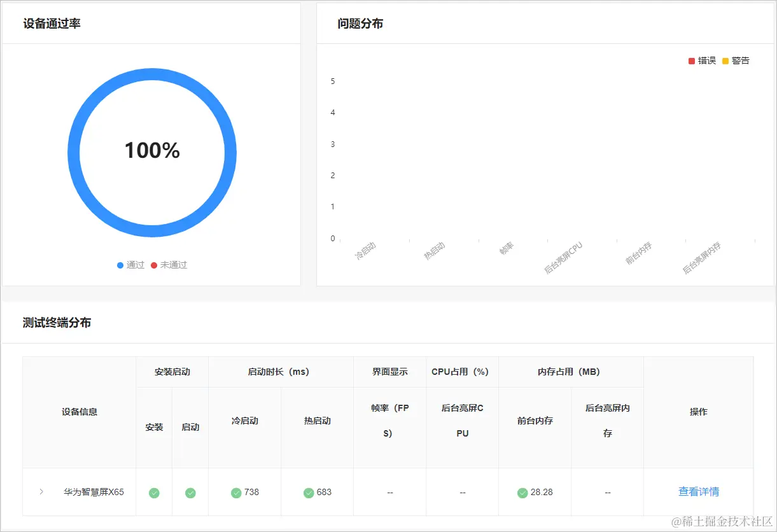Click the 内存占用（MB） group header
This screenshot has width=777, height=532.
(x=571, y=372)
